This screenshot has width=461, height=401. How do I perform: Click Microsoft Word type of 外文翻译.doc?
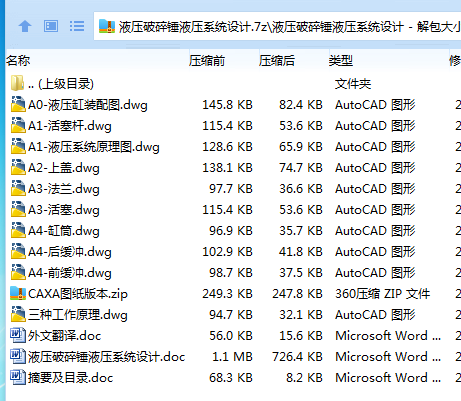tap(388, 336)
